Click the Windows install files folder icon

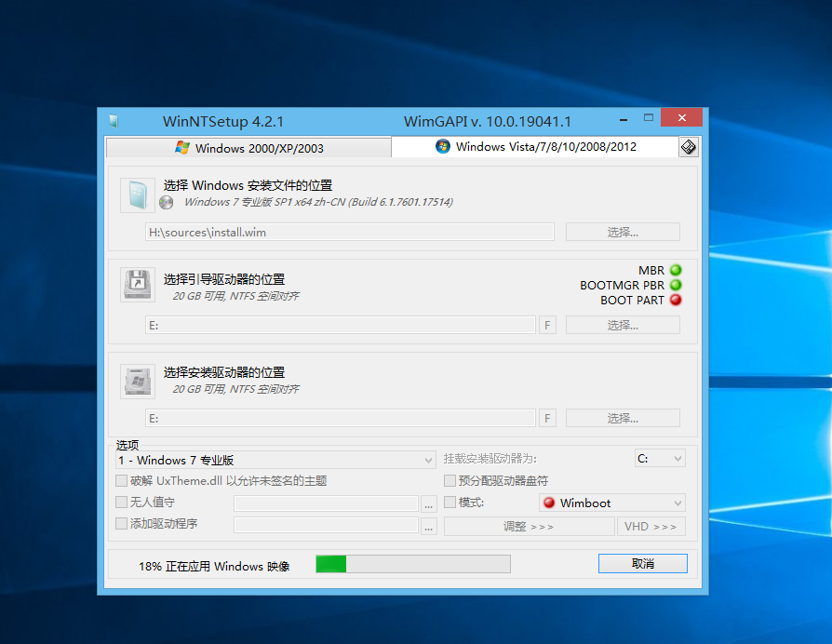(x=138, y=195)
